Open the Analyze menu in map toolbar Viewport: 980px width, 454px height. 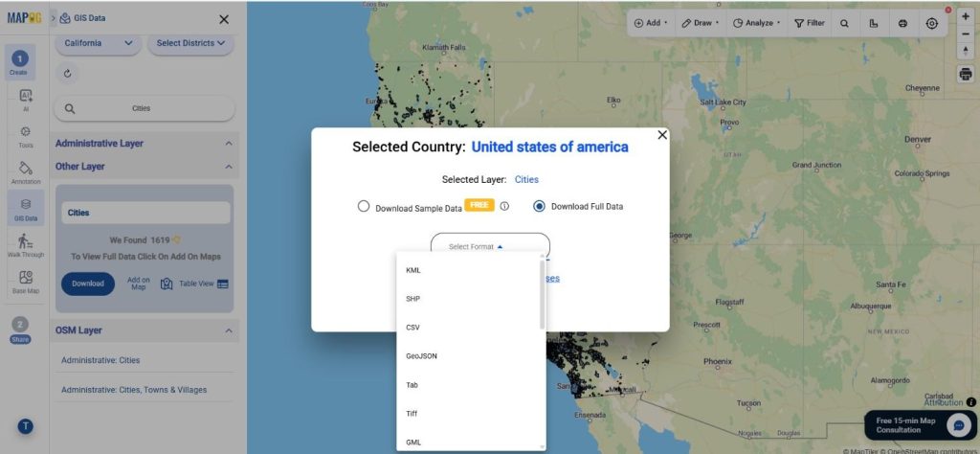757,23
